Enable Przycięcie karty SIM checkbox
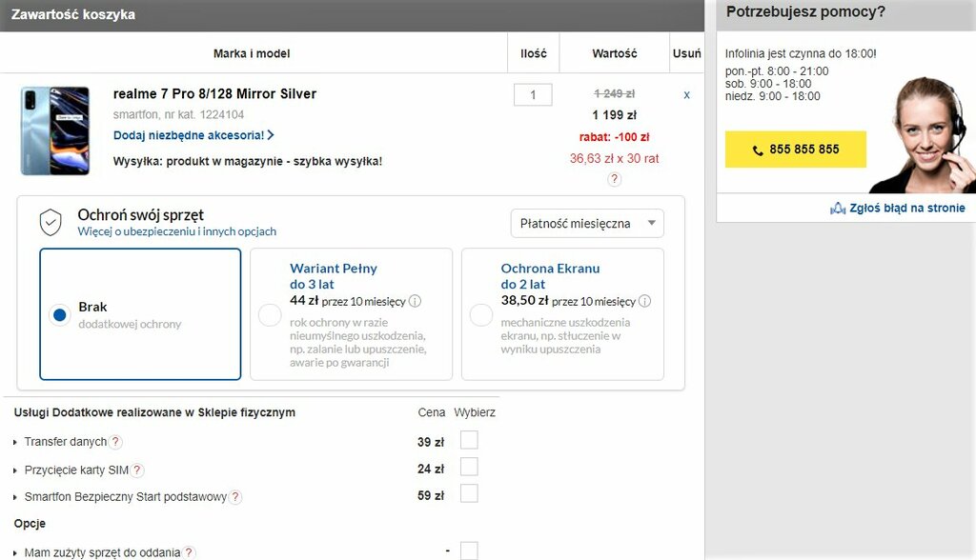 click(469, 468)
